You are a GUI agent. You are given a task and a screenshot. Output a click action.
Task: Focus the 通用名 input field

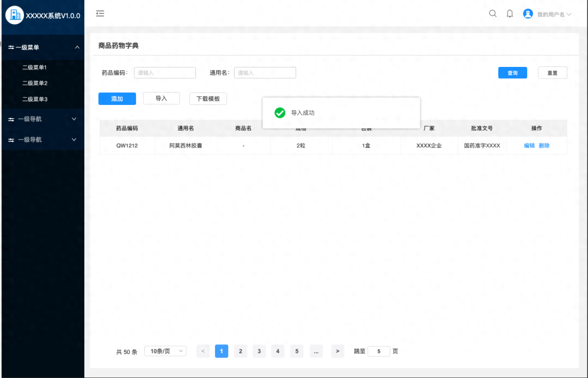pos(265,73)
